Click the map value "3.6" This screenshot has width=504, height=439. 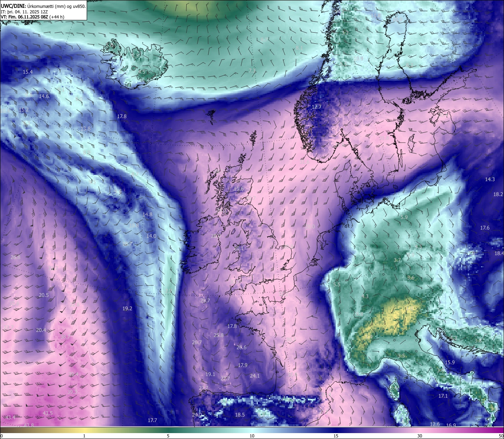point(411,278)
